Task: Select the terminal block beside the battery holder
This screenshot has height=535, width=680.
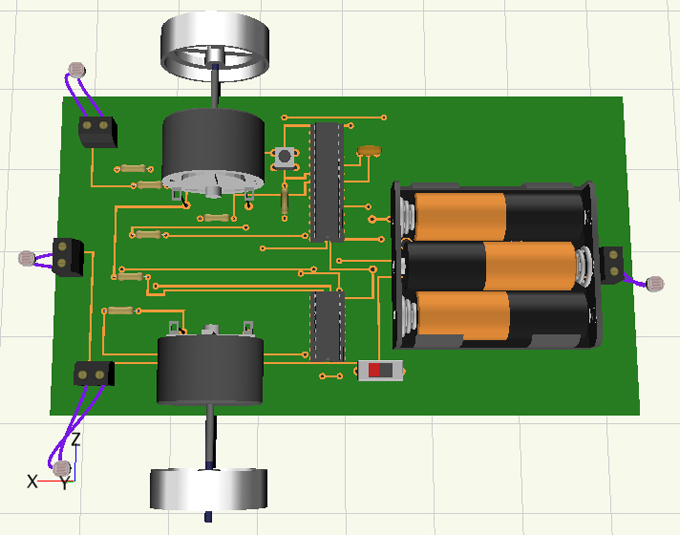Action: [x=611, y=265]
